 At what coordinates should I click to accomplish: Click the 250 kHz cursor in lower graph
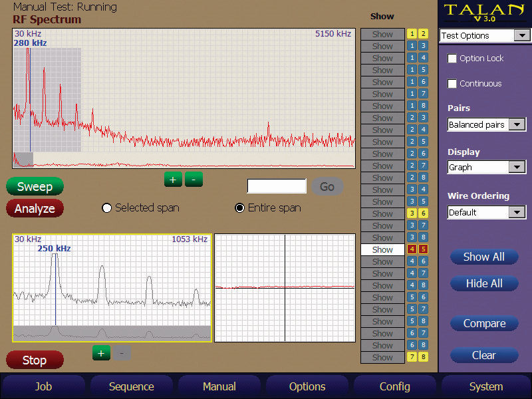coord(56,289)
